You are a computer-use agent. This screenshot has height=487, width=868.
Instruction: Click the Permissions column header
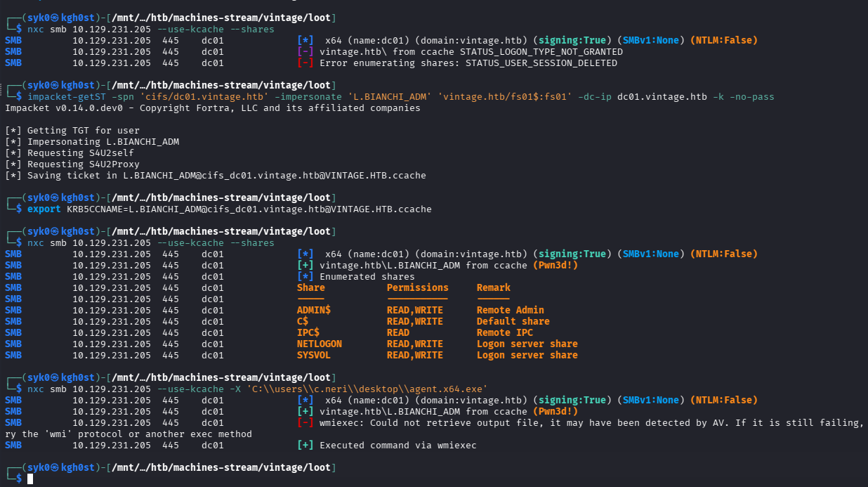click(418, 287)
